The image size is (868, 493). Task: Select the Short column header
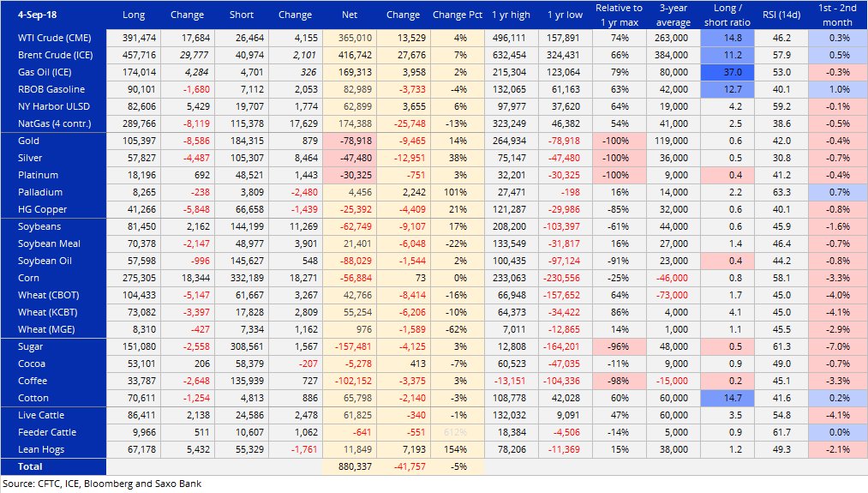click(x=241, y=15)
